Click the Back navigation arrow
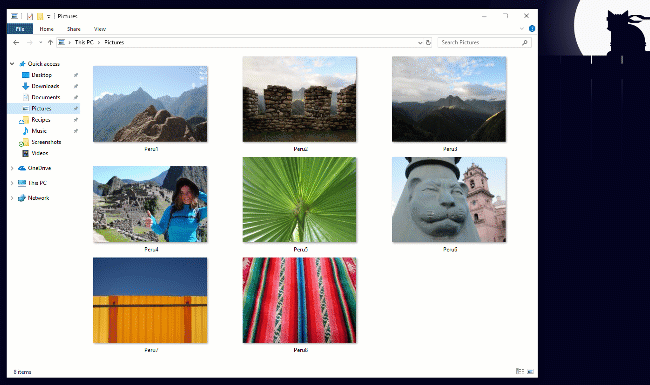Image resolution: width=650 pixels, height=385 pixels. 16,42
